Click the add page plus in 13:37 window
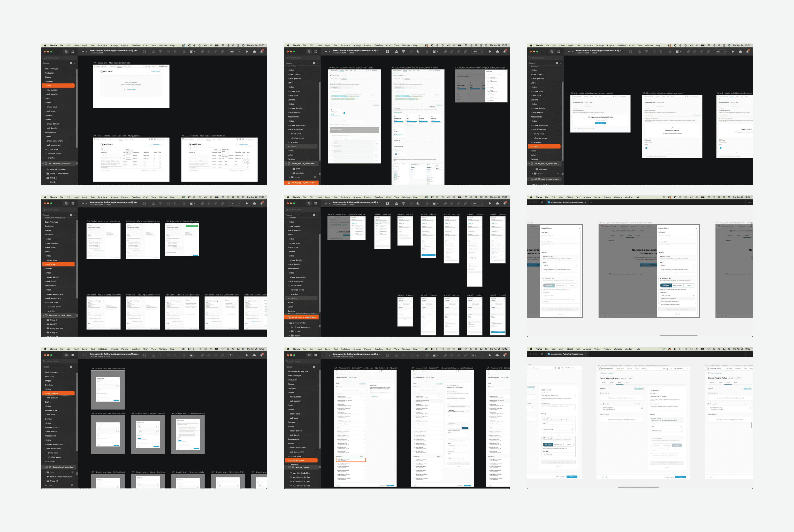The height and width of the screenshot is (532, 794). (x=71, y=63)
